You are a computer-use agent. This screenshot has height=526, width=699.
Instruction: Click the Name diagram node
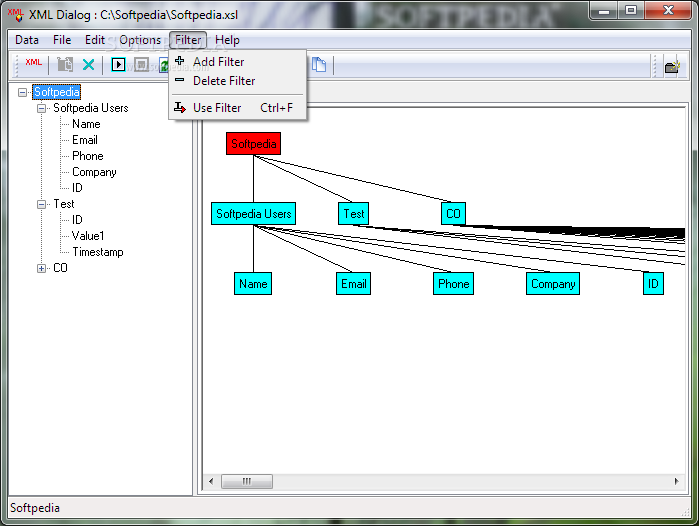(x=253, y=284)
